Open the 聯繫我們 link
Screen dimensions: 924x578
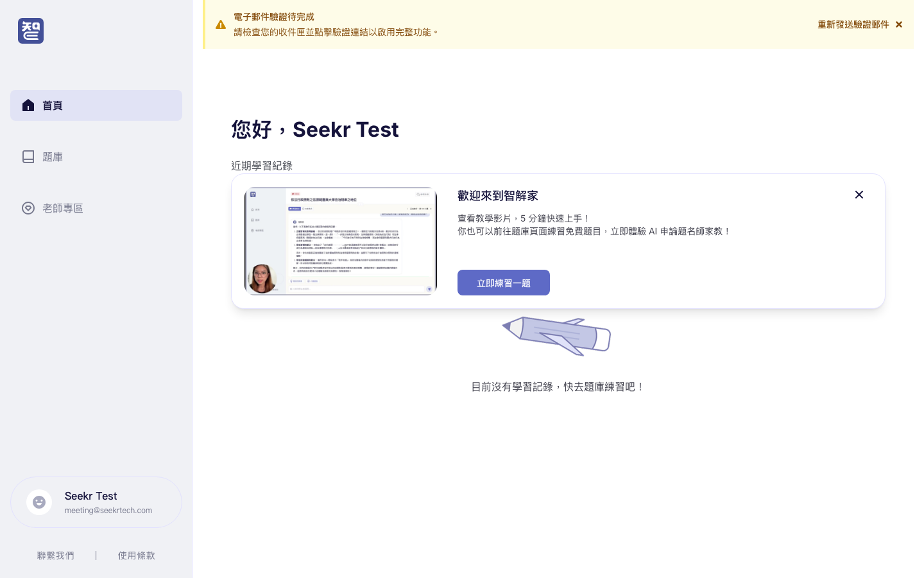[x=56, y=555]
